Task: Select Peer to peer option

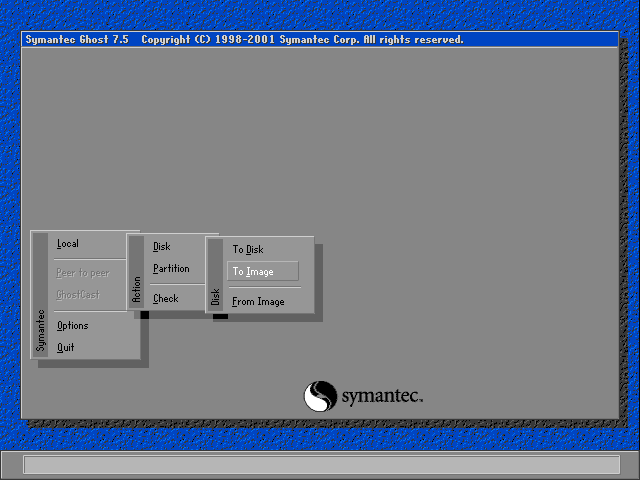Action: point(83,273)
